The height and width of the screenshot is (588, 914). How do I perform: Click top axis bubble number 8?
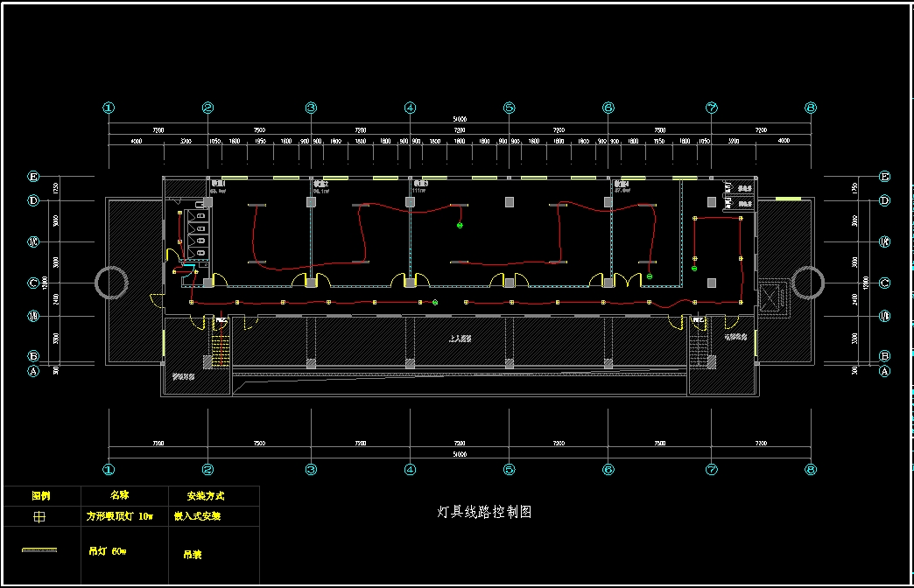(x=811, y=108)
